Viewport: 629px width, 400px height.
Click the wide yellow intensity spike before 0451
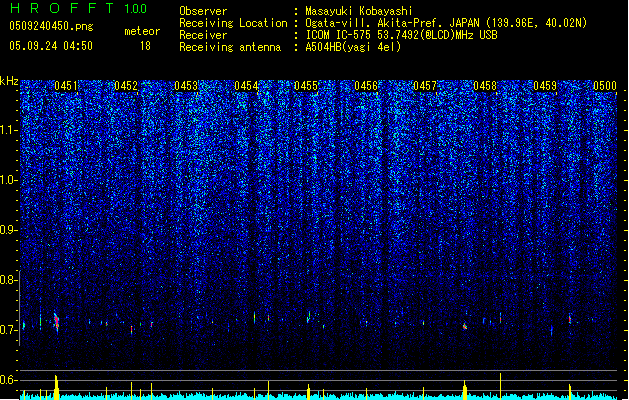click(56, 387)
